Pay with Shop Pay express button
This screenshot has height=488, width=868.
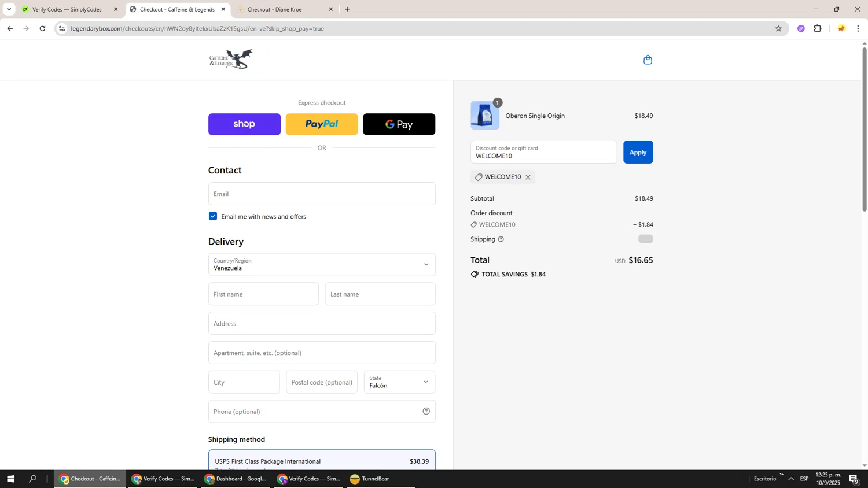244,124
